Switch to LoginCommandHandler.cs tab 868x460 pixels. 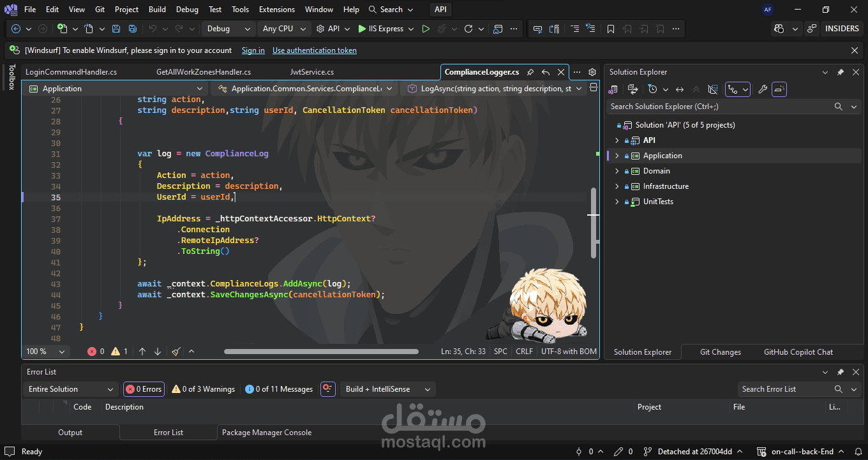(71, 72)
